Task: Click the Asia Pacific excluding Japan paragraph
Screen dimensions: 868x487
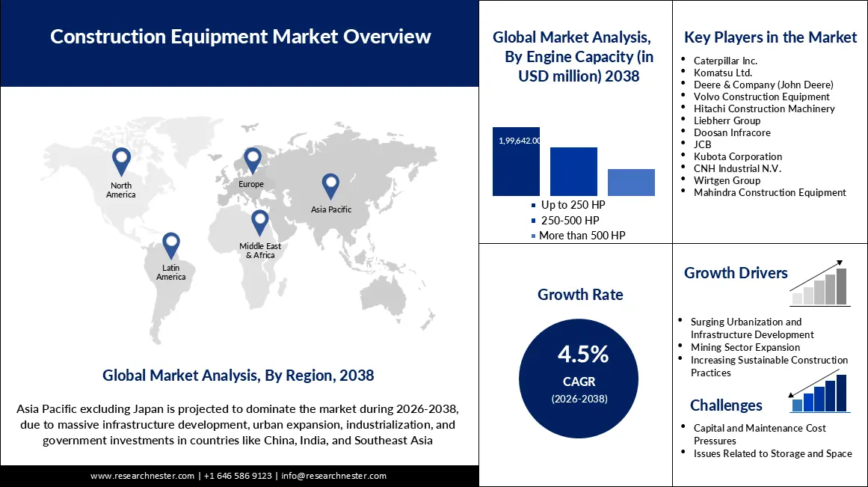Action: point(238,425)
